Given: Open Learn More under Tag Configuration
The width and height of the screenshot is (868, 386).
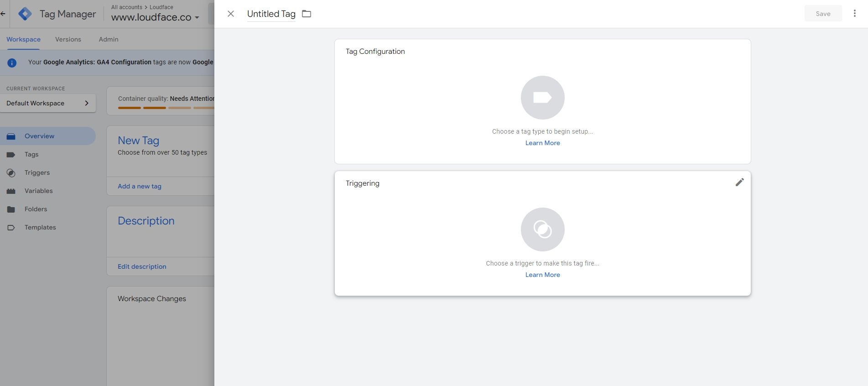Looking at the screenshot, I should click(542, 143).
